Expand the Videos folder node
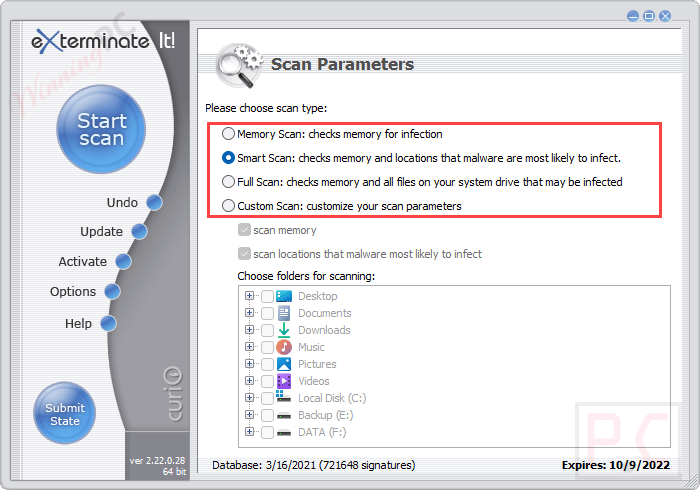The width and height of the screenshot is (700, 490). 250,380
